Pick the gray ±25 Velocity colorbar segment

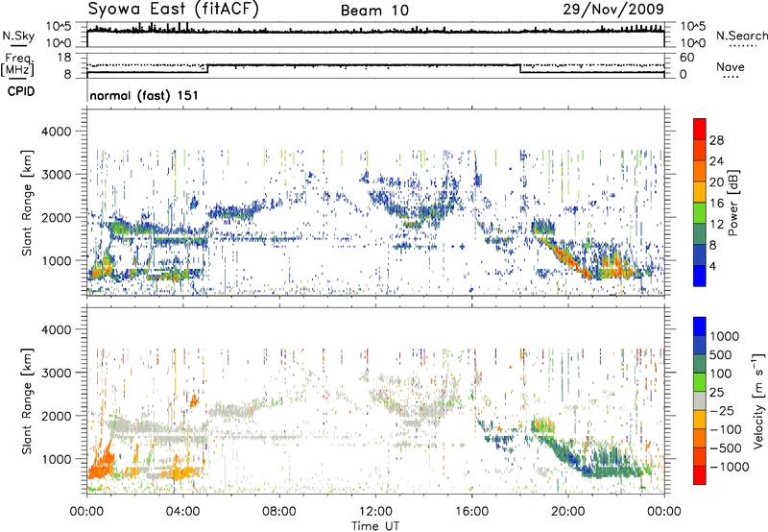[x=700, y=400]
